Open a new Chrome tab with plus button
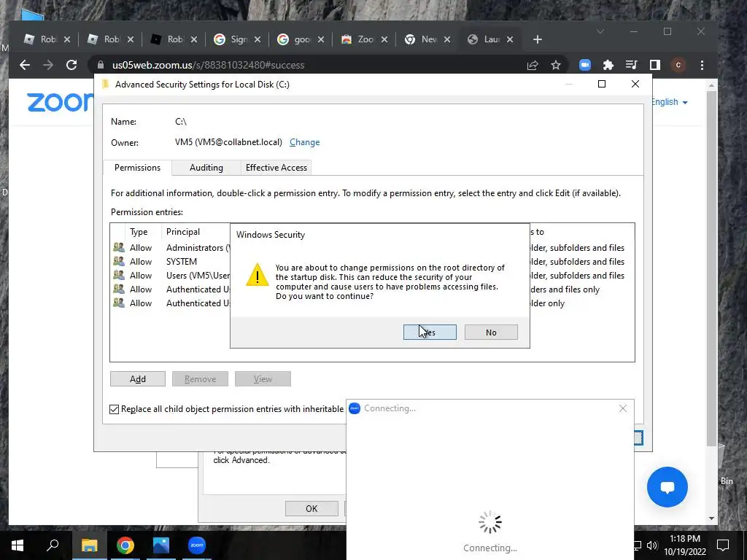 click(x=538, y=39)
